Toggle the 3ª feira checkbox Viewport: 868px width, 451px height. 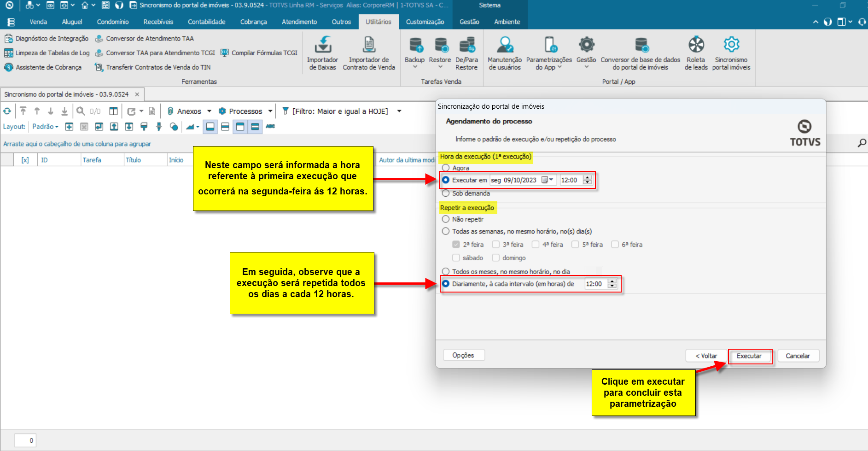tap(496, 245)
